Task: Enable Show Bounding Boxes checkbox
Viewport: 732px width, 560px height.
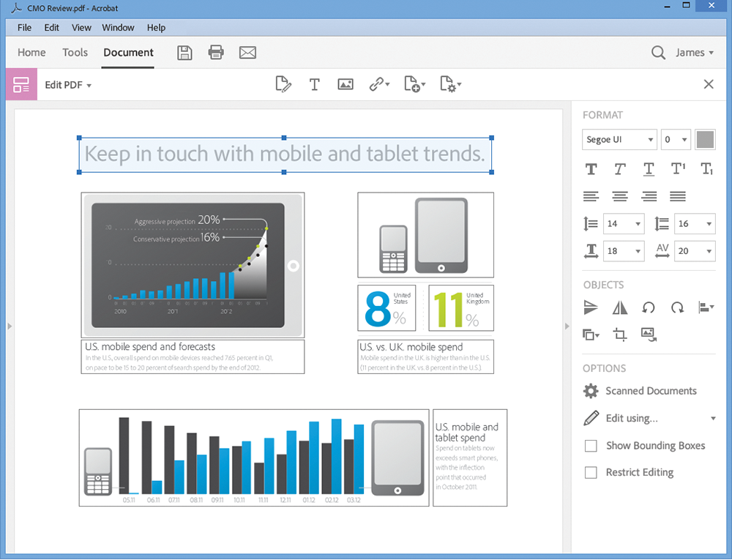Action: (591, 446)
